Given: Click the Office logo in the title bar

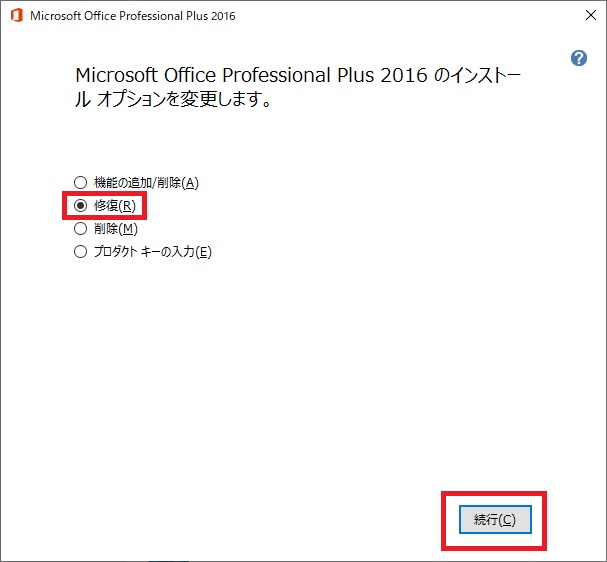Looking at the screenshot, I should [x=15, y=16].
